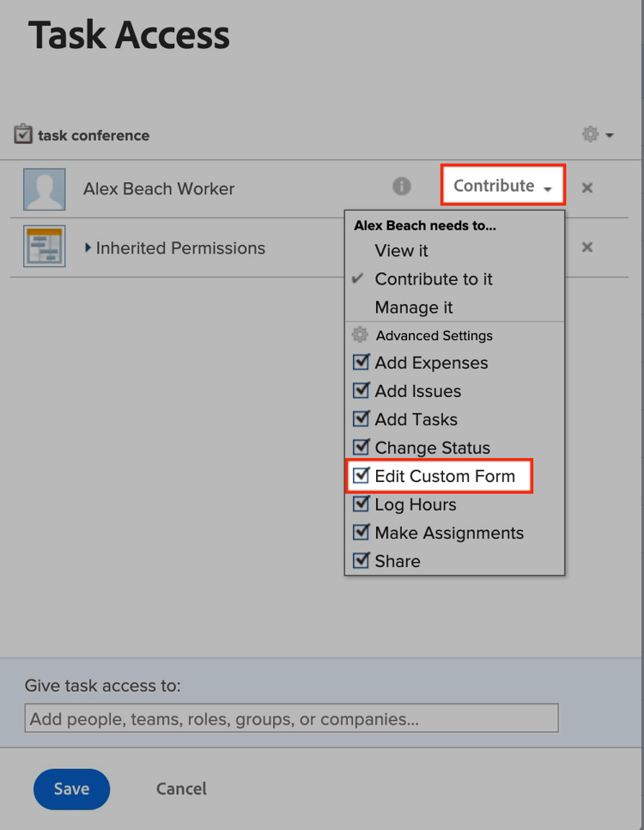644x830 pixels.
Task: Disable the Log Hours checkbox
Action: tap(361, 503)
